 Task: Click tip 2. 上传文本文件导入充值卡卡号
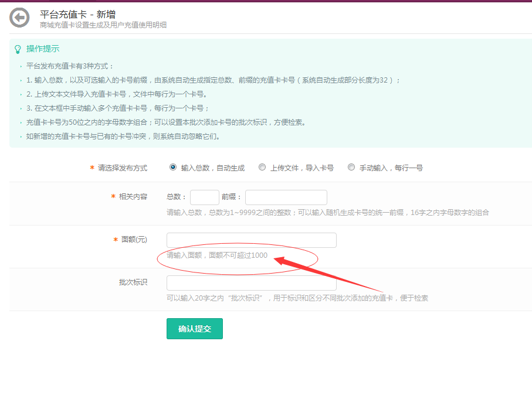tap(117, 94)
